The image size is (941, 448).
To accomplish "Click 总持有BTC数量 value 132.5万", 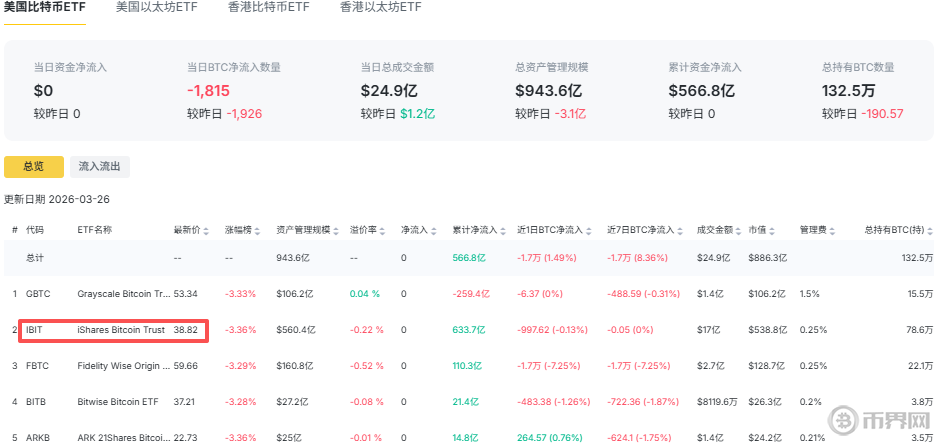I will point(849,91).
